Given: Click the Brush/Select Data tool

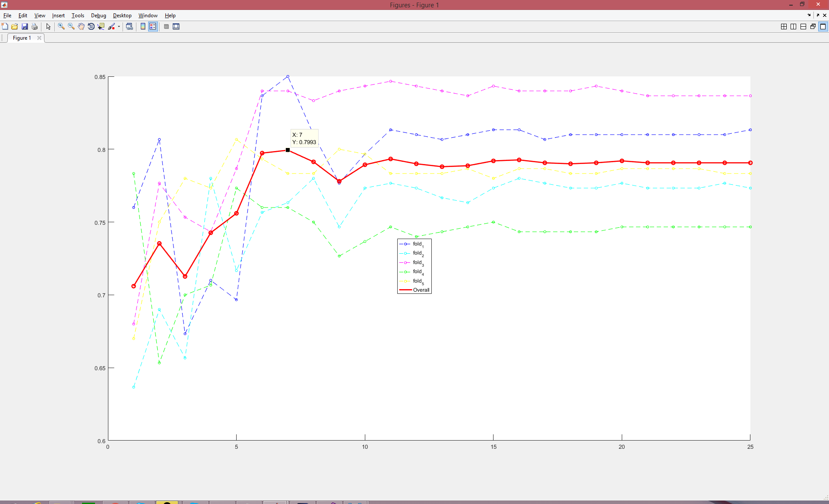Looking at the screenshot, I should tap(111, 26).
